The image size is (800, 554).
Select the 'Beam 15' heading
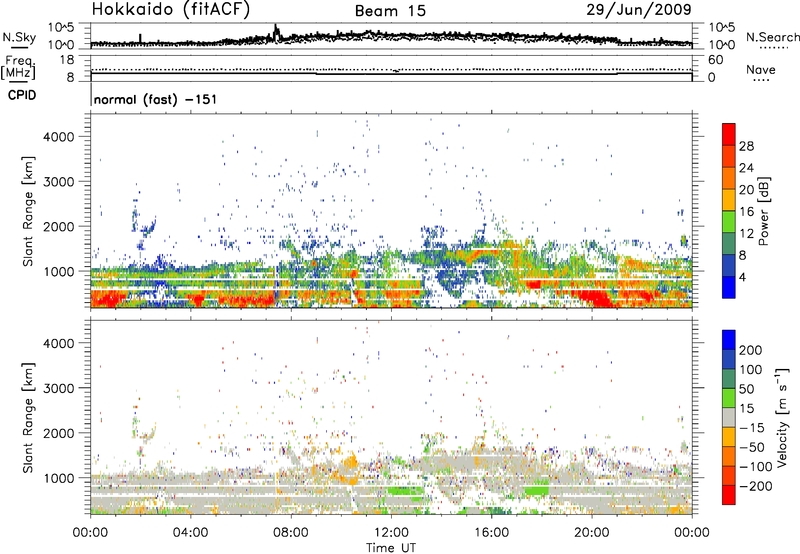[390, 11]
